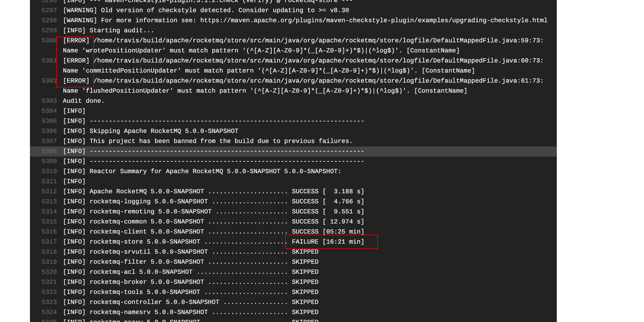The image size is (644, 322).
Task: Click the 'Audit done.' log line
Action: [x=83, y=101]
